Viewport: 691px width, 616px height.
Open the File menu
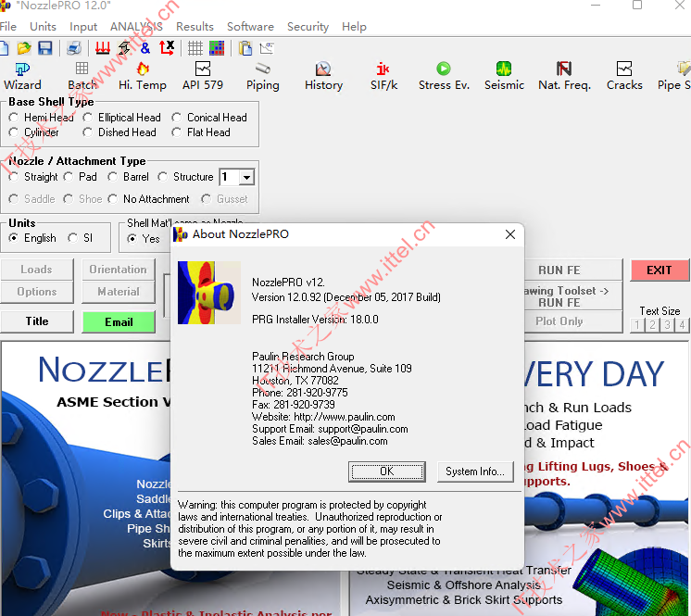[8, 27]
